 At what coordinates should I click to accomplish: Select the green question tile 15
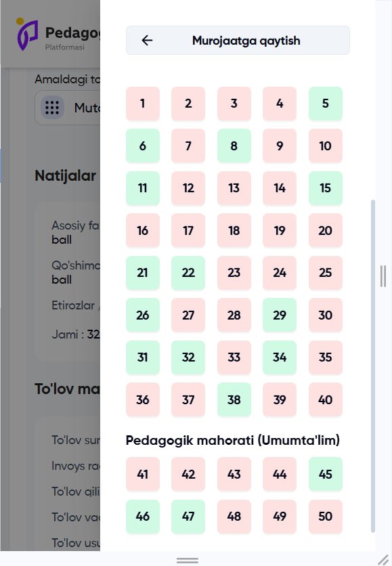pos(325,188)
